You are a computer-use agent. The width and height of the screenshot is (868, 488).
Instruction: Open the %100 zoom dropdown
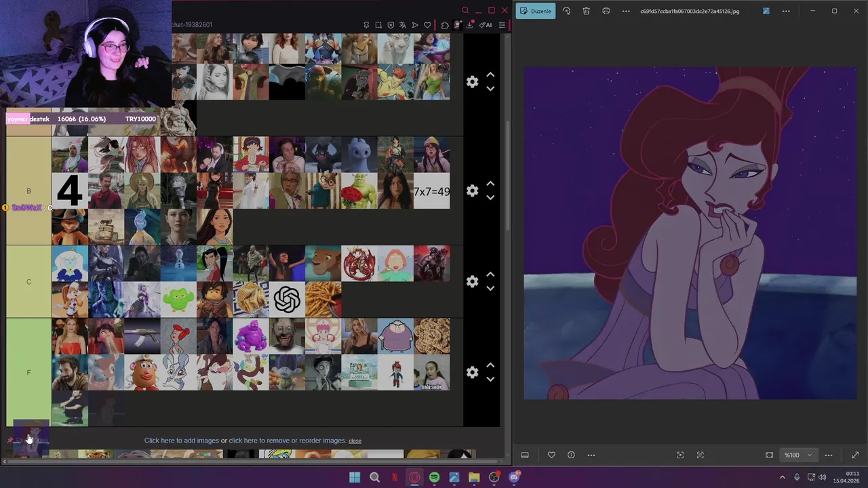click(x=797, y=455)
